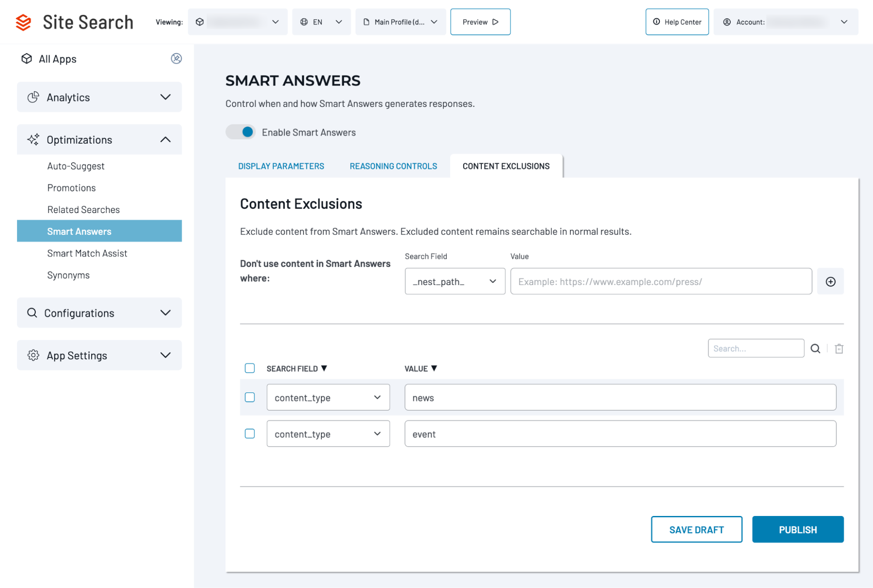Select the Content Exclusions tab
Screen dimensions: 873x588
506,166
